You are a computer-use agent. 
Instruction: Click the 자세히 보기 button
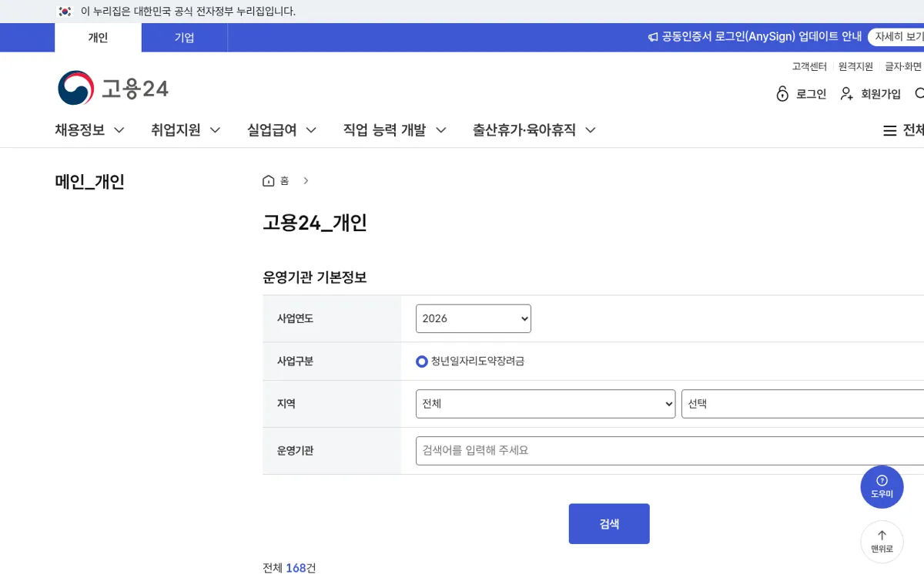coord(898,37)
